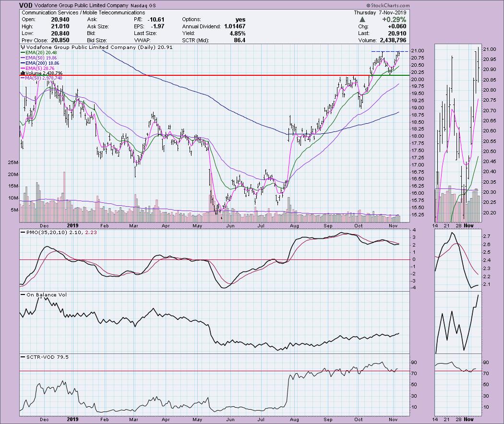Screen dimensions: 504x424
Task: Click the Aug month label on date axis
Action: pos(294,225)
